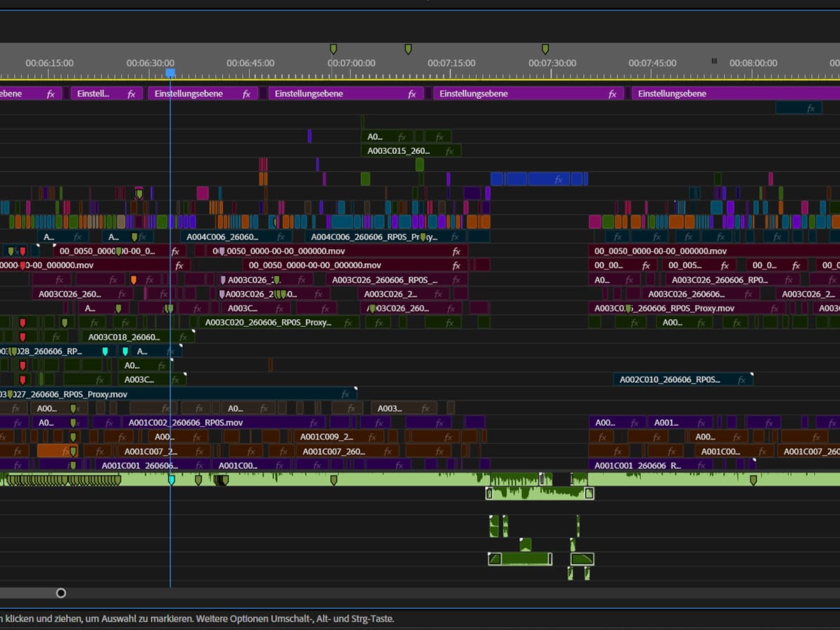Click the fx badge on A003C018_26060... clip

point(183,337)
